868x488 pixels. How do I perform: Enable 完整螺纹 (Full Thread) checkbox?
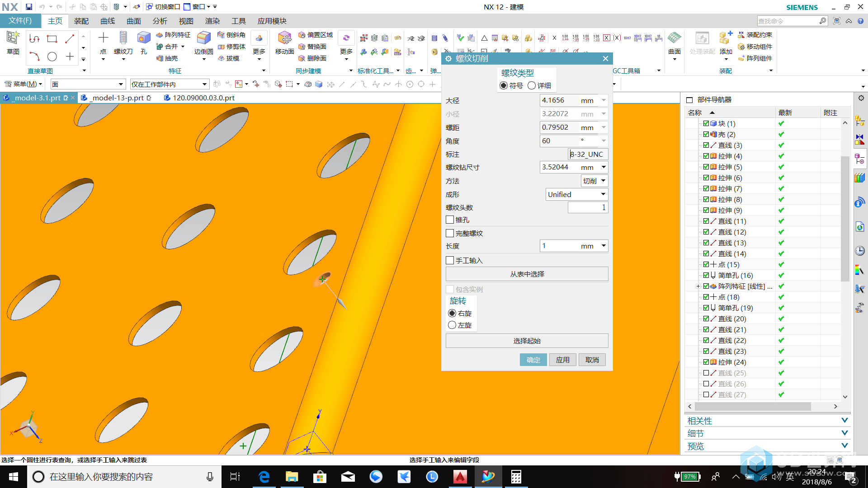[x=451, y=233]
